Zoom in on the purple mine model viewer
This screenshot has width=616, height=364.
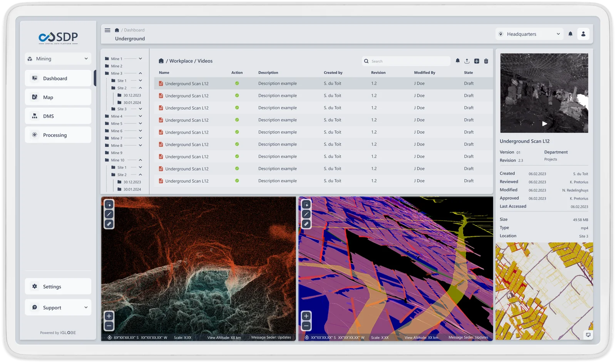tap(306, 316)
